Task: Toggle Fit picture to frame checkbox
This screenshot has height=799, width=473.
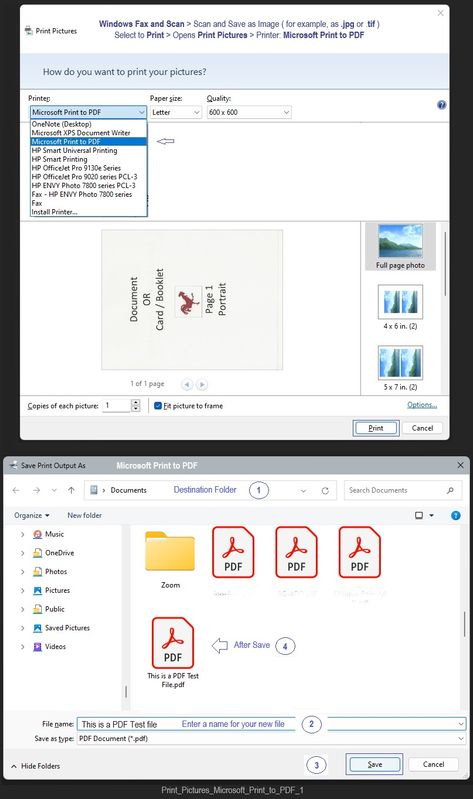Action: click(x=158, y=406)
